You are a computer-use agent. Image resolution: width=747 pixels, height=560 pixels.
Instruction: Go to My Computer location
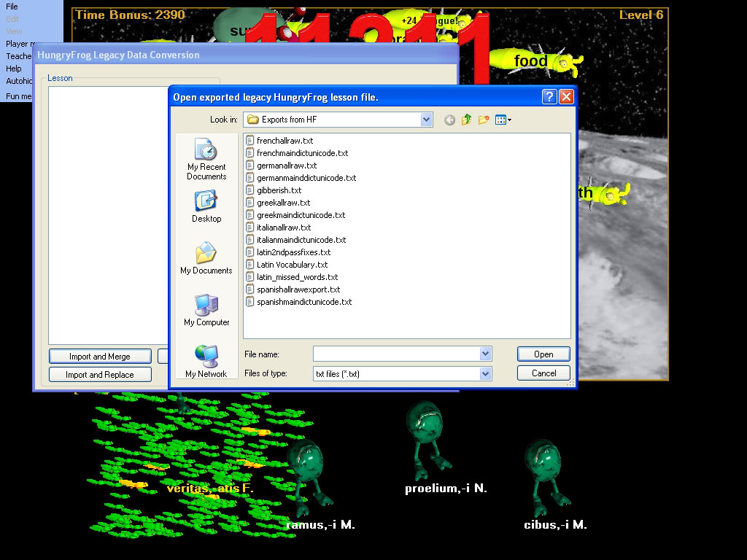206,311
